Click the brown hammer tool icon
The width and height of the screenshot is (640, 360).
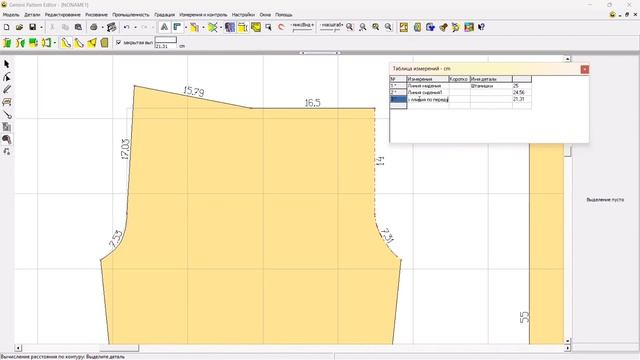coord(443,27)
